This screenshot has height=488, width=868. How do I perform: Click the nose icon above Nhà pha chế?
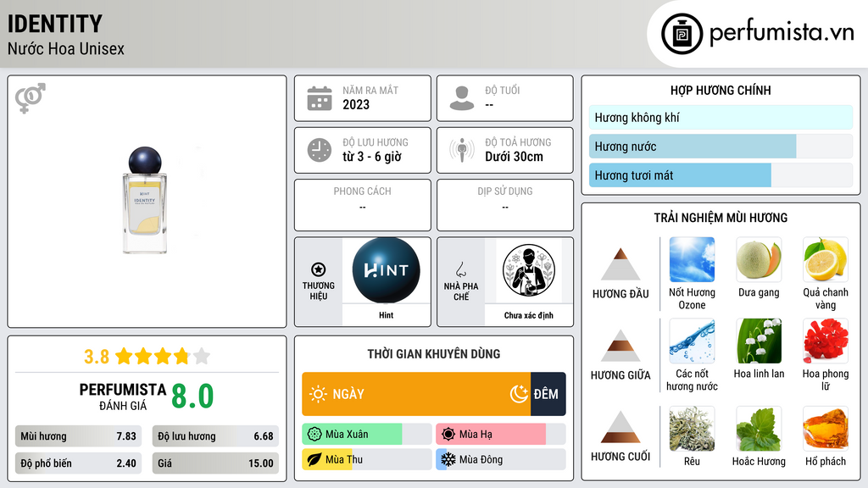pyautogui.click(x=460, y=269)
